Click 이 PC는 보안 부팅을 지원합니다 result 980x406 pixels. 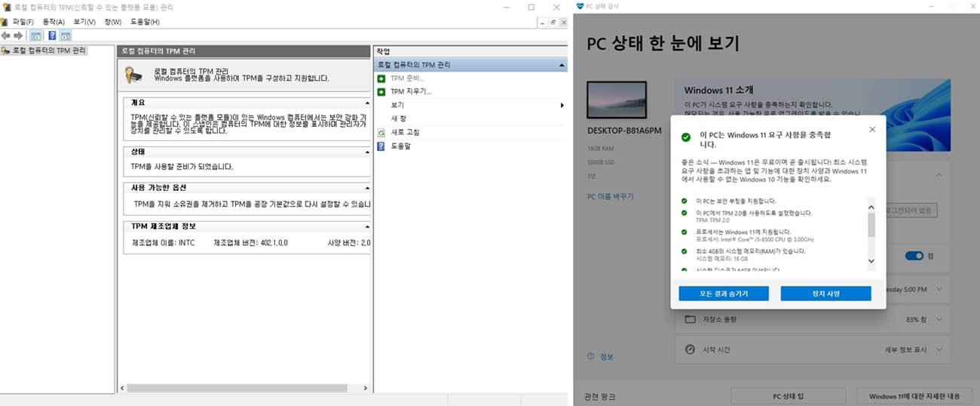pos(737,201)
